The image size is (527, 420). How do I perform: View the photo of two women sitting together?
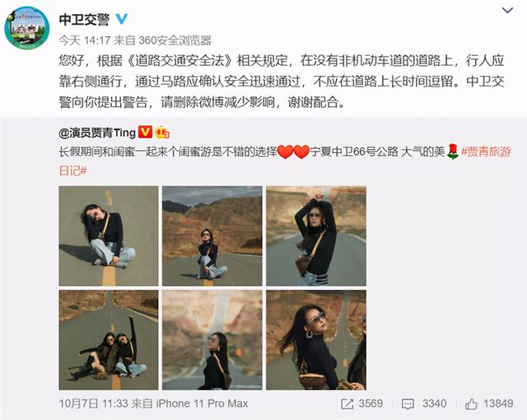click(109, 340)
